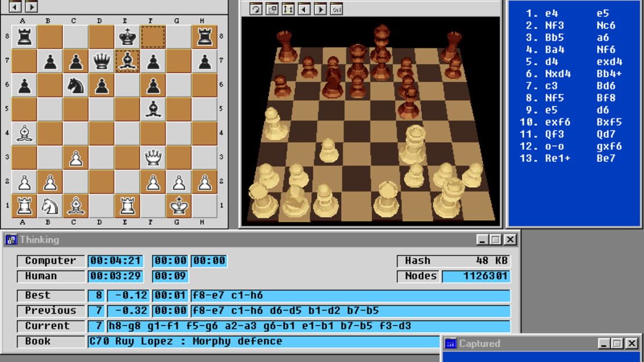The height and width of the screenshot is (362, 644).
Task: Maximize the Thinking window
Action: click(x=495, y=240)
